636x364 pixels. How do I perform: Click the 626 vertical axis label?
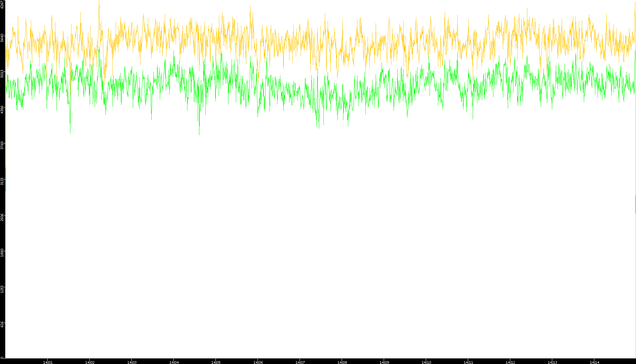(2, 324)
